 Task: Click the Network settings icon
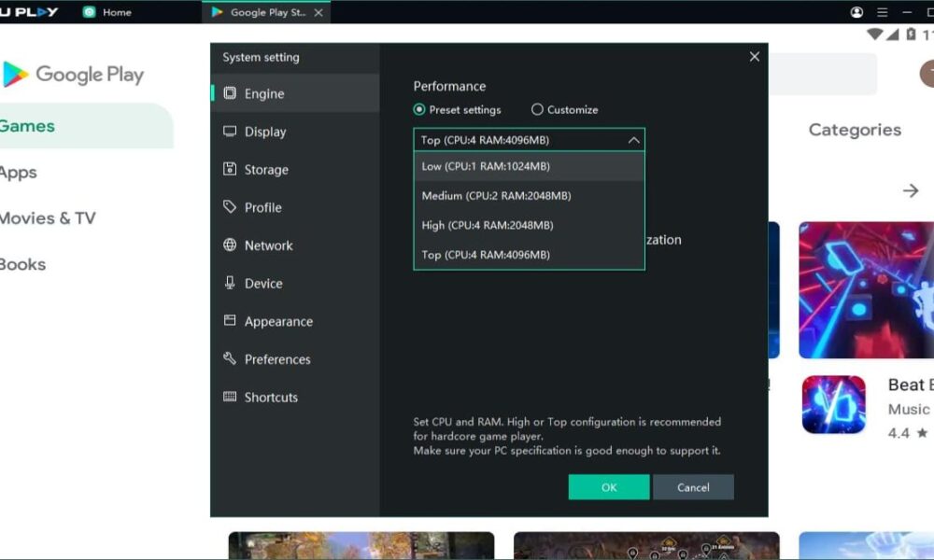(229, 245)
